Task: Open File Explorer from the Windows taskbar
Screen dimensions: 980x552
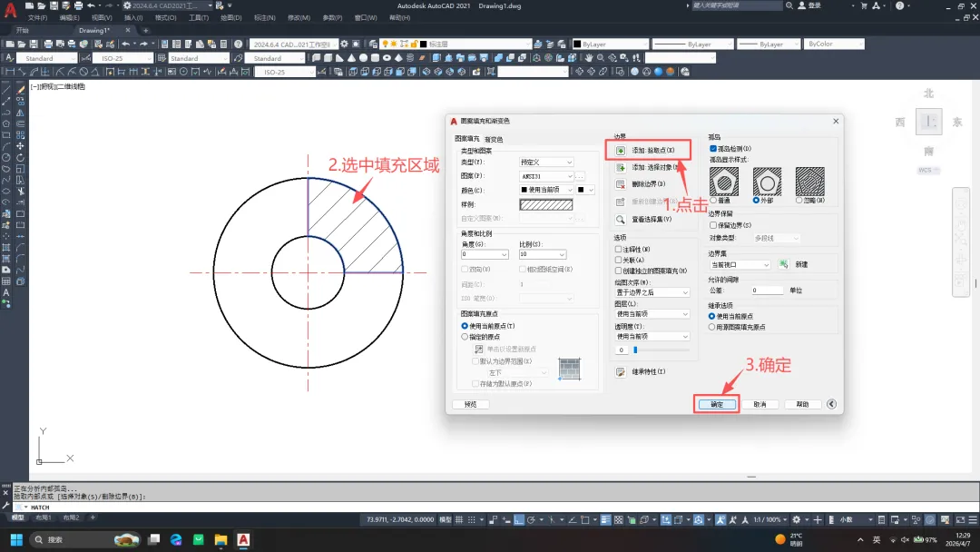Action: tap(220, 539)
